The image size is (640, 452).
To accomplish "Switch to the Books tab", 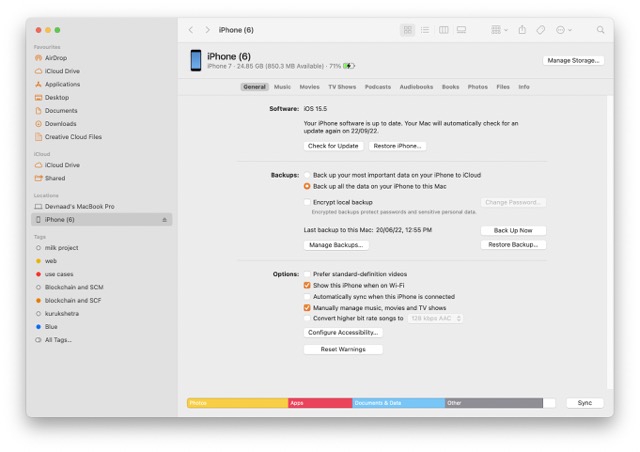I will click(450, 87).
